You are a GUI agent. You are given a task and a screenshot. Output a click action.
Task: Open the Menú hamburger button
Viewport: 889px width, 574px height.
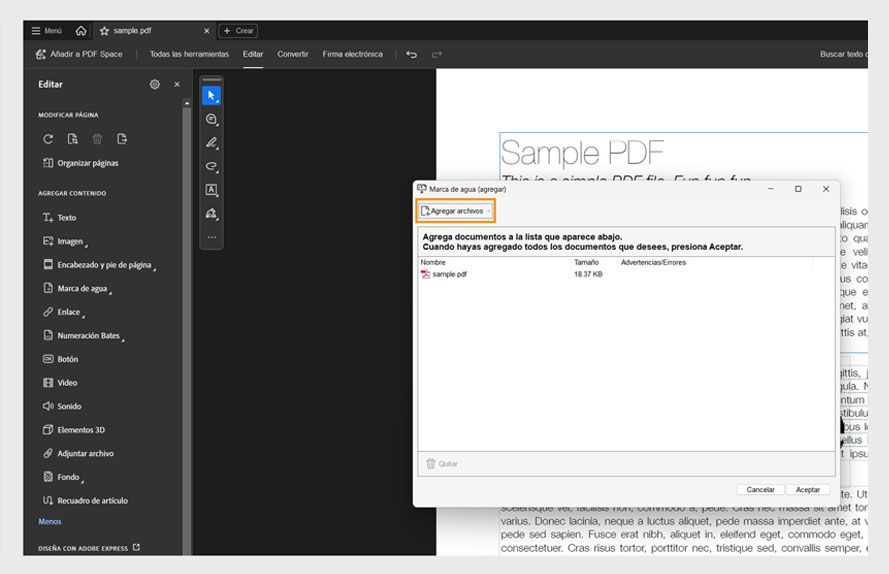[46, 31]
